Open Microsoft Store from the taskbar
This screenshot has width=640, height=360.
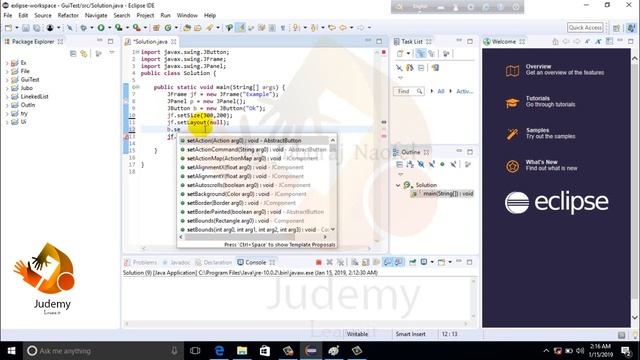(265, 351)
